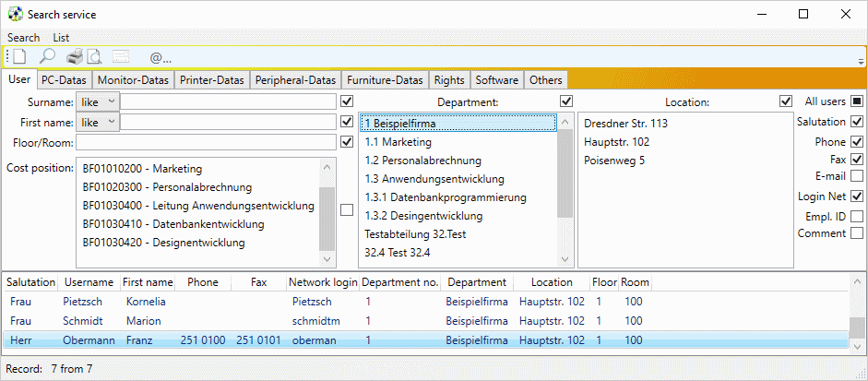The height and width of the screenshot is (381, 868).
Task: Select department '1.1 Marketing'
Action: [458, 142]
